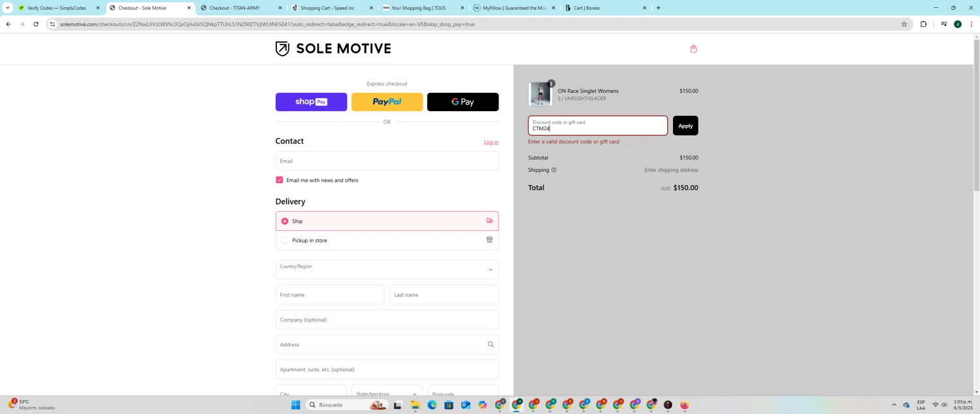Open the Chrome profile avatar
Viewport: 980px width, 414px height.
958,24
